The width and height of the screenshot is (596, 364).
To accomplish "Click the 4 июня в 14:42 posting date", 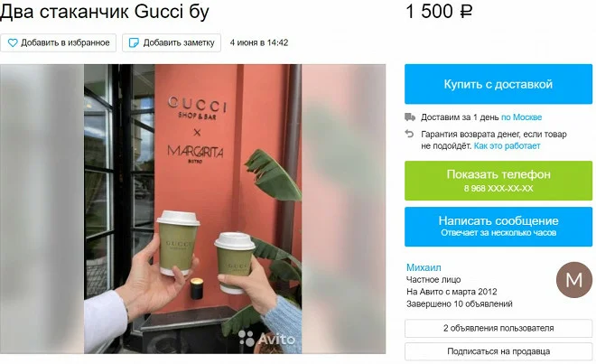I will (x=259, y=43).
